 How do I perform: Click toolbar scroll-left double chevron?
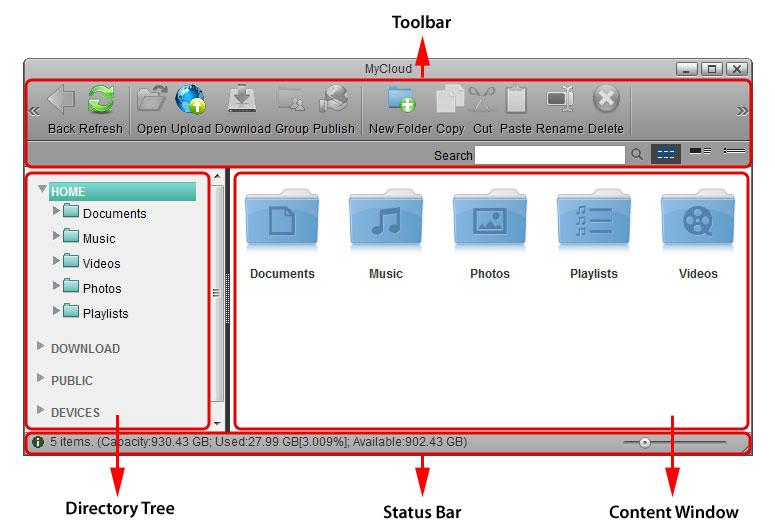[x=34, y=111]
